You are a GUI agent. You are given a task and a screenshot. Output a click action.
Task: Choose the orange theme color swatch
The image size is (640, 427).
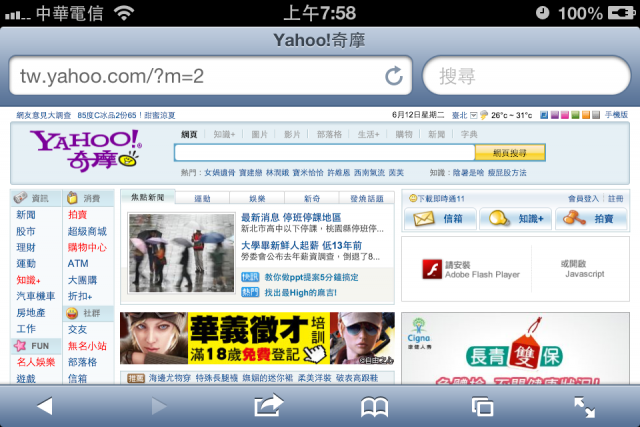[x=586, y=115]
